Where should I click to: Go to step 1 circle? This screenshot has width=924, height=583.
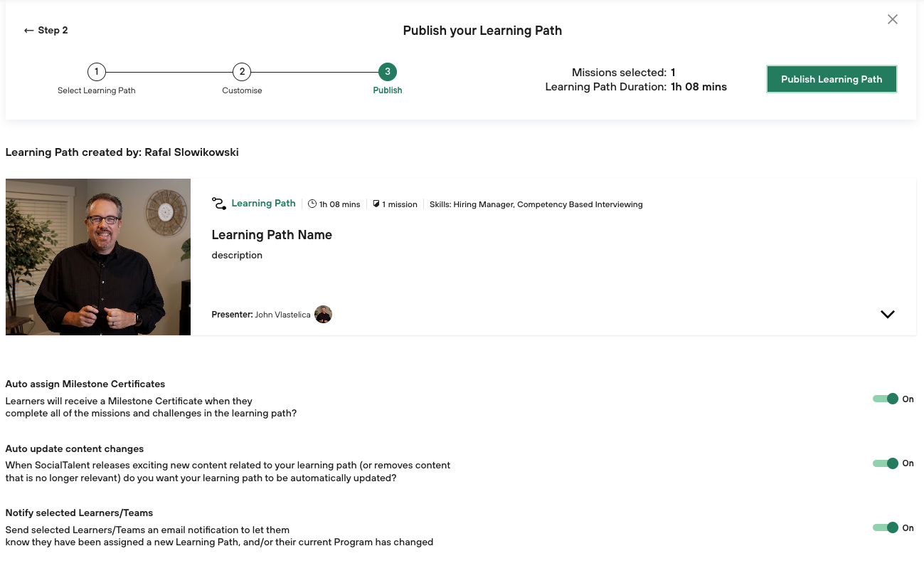coord(96,72)
